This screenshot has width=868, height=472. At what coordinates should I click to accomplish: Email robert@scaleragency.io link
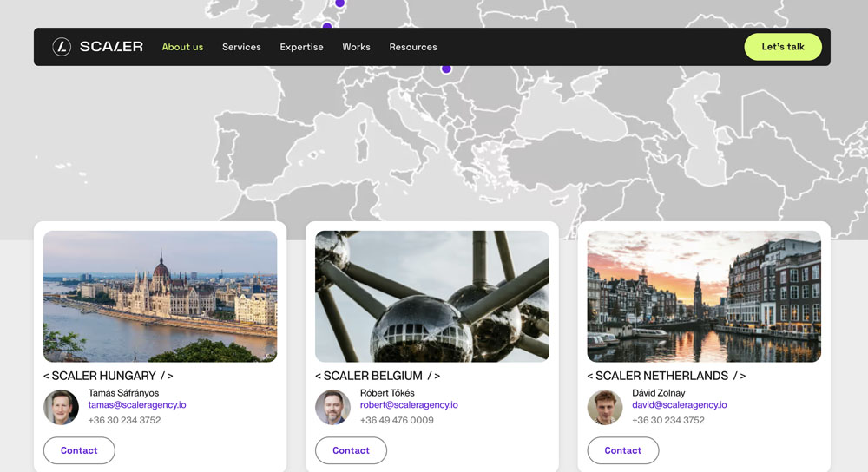(x=409, y=405)
